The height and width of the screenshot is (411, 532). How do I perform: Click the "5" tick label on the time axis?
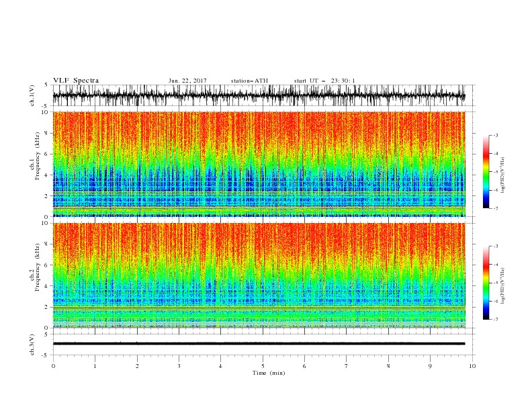coord(263,366)
